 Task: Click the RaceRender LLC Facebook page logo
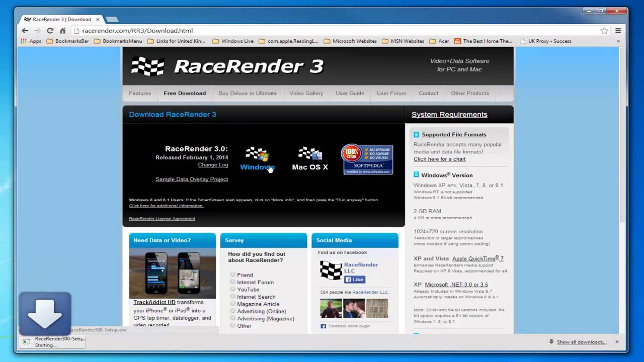pyautogui.click(x=331, y=270)
